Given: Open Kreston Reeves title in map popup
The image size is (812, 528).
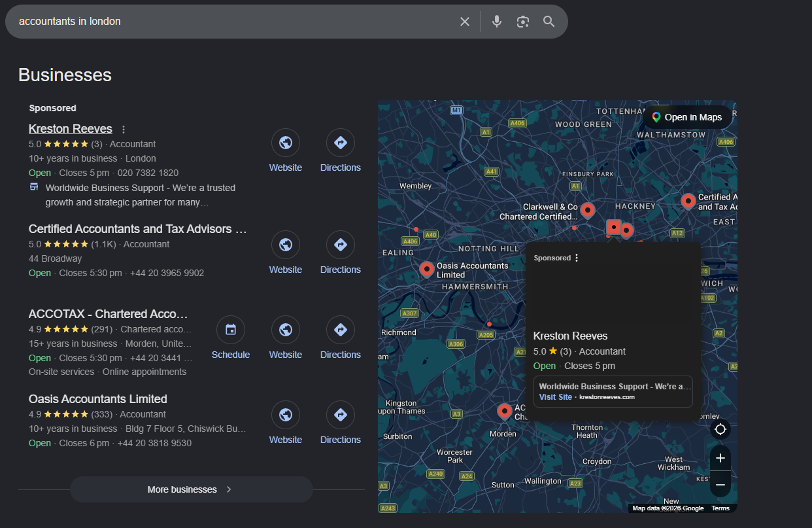Looking at the screenshot, I should [x=570, y=336].
